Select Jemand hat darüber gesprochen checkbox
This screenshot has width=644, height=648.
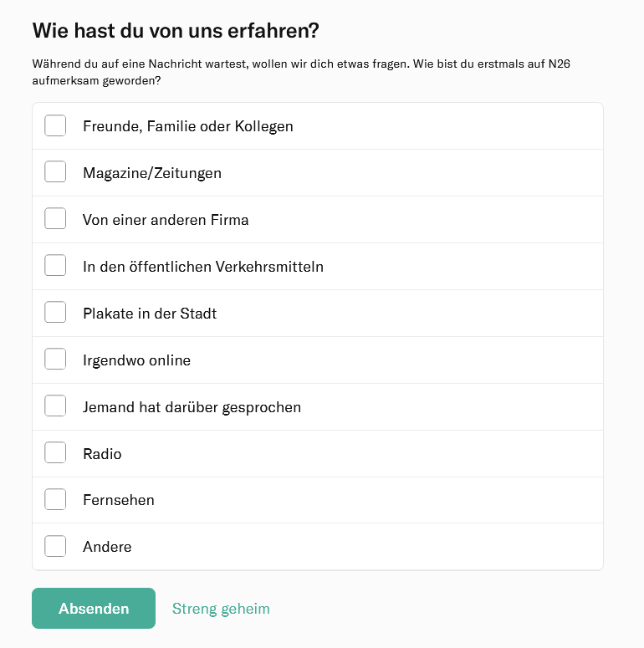pyautogui.click(x=55, y=407)
